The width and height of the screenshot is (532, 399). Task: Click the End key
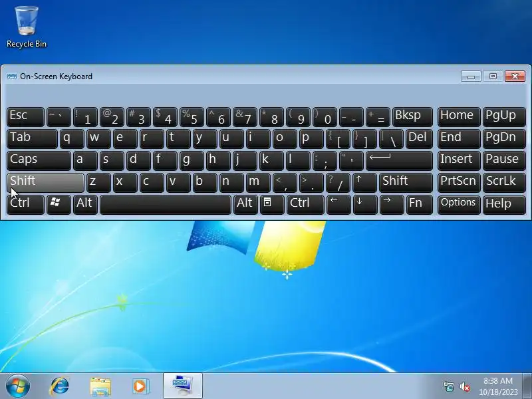(459, 139)
